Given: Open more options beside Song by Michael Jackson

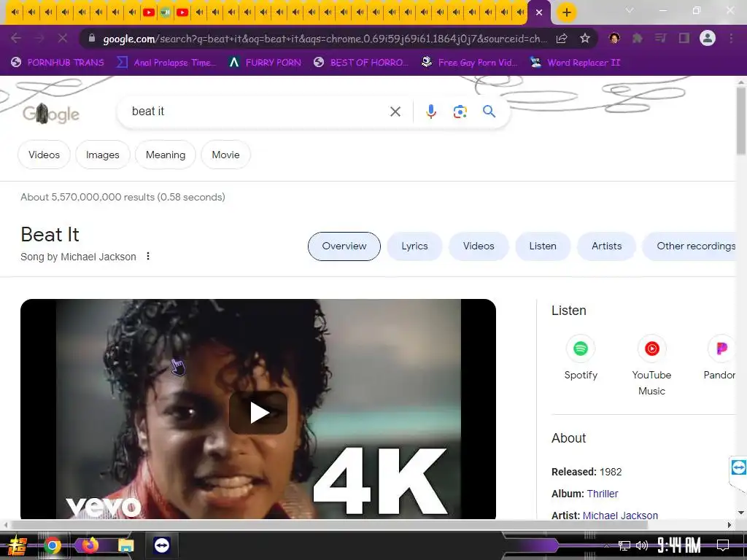Looking at the screenshot, I should [x=148, y=256].
